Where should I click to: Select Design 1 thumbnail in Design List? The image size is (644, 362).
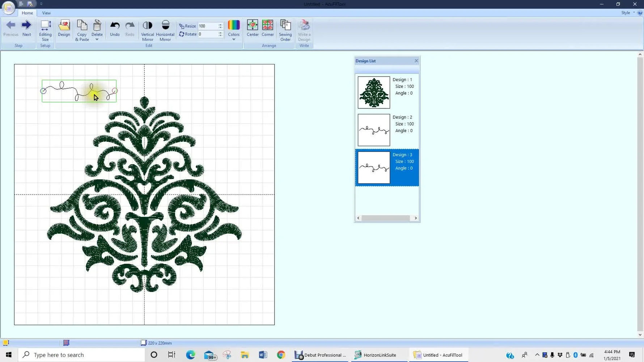(x=374, y=92)
